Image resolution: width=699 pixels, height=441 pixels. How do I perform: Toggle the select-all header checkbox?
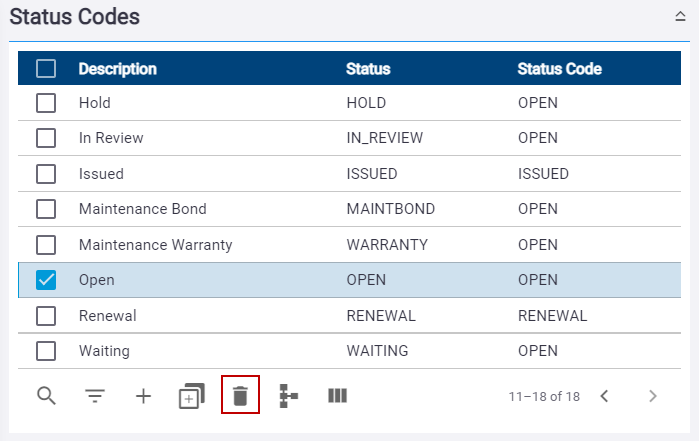pos(46,69)
